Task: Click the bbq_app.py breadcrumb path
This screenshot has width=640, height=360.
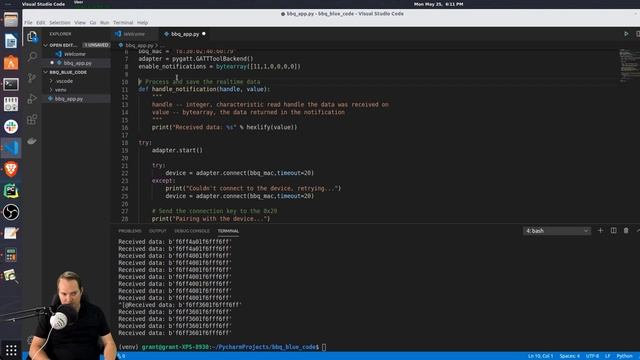Action: pos(139,45)
